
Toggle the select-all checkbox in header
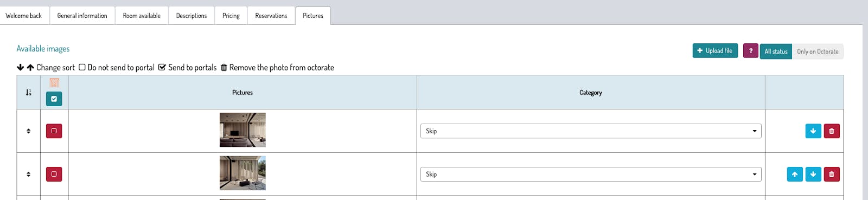(x=54, y=99)
